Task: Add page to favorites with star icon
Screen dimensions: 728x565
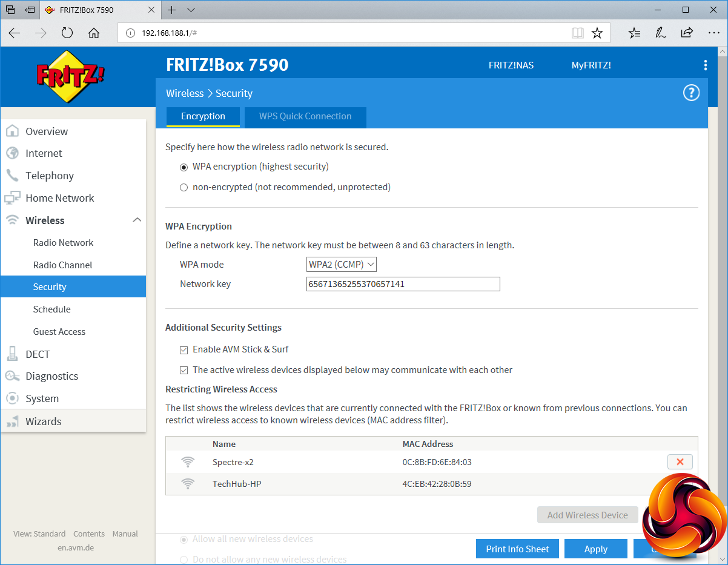Action: click(597, 33)
